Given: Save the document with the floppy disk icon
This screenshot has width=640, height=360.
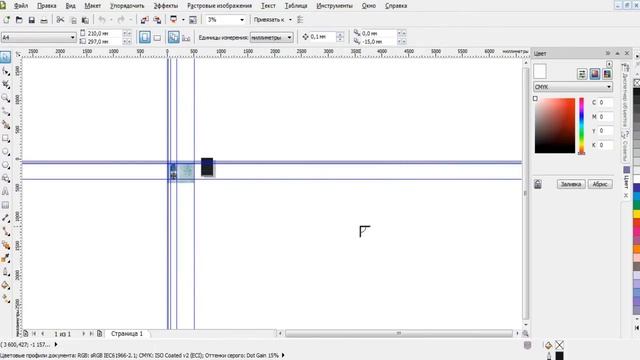Looking at the screenshot, I should pyautogui.click(x=31, y=20).
